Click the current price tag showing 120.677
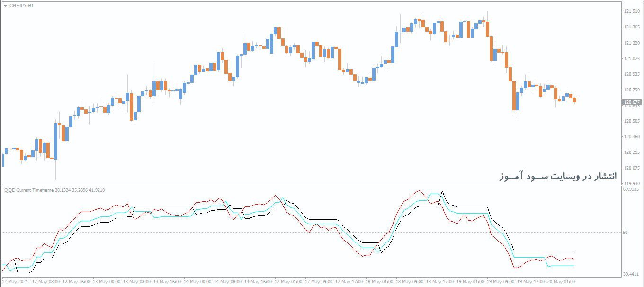 pos(631,101)
